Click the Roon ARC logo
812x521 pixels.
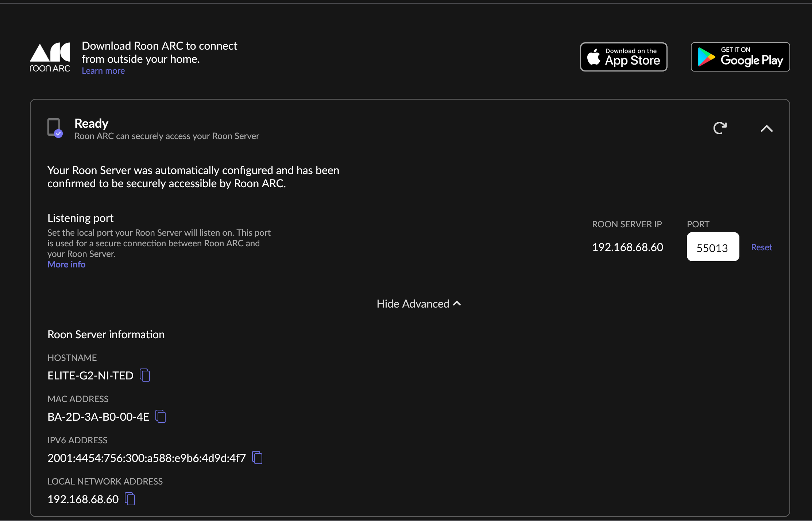(50, 57)
